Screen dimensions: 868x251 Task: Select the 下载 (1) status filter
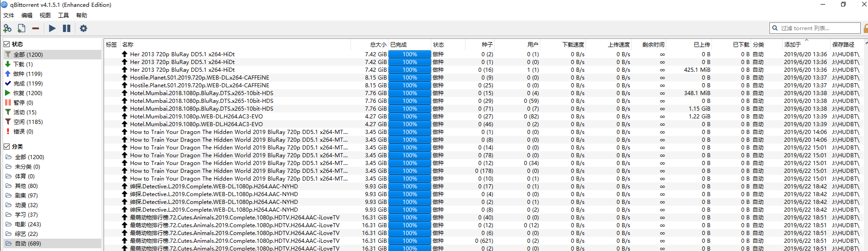(x=52, y=64)
